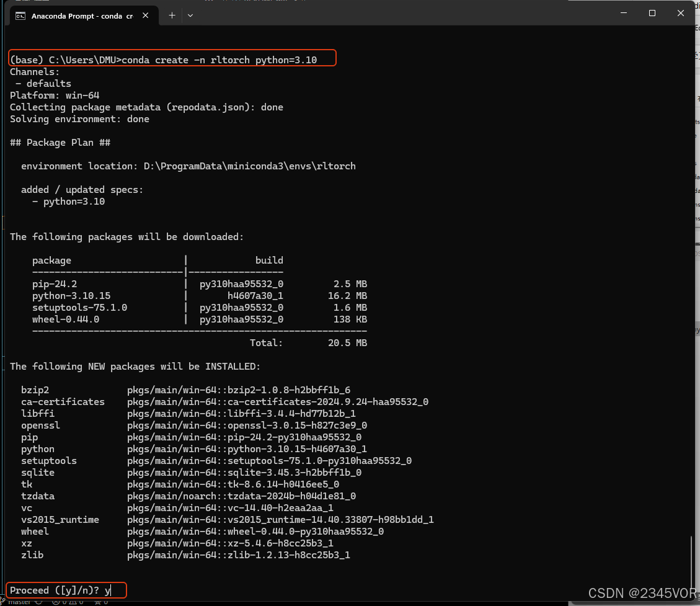700x606 pixels.
Task: Open the terminal profiles dropdown
Action: point(190,16)
